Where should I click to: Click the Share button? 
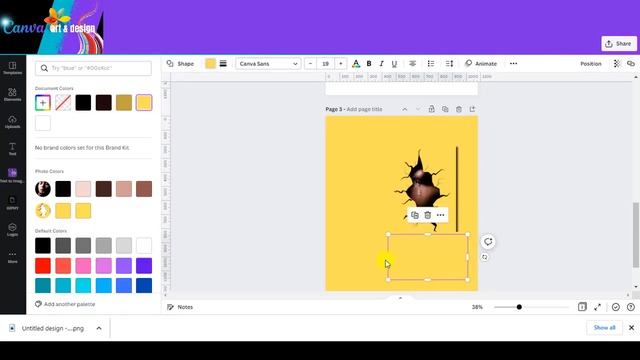(x=619, y=44)
